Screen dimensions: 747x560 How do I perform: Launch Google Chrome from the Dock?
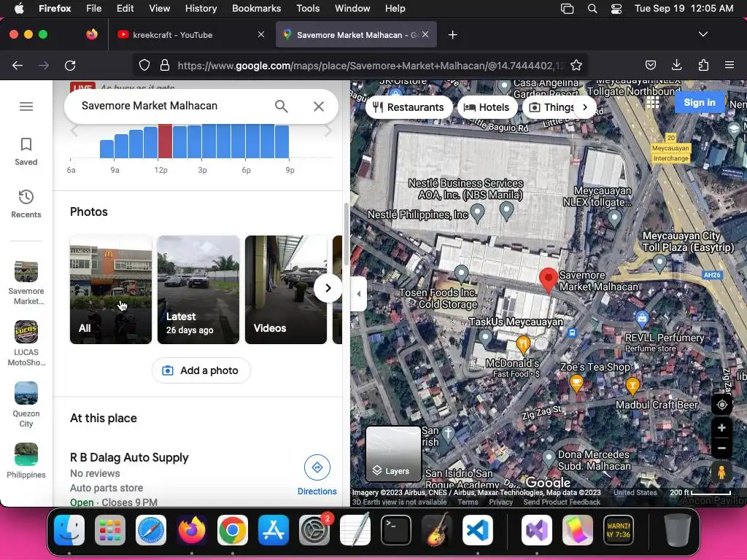point(233,530)
